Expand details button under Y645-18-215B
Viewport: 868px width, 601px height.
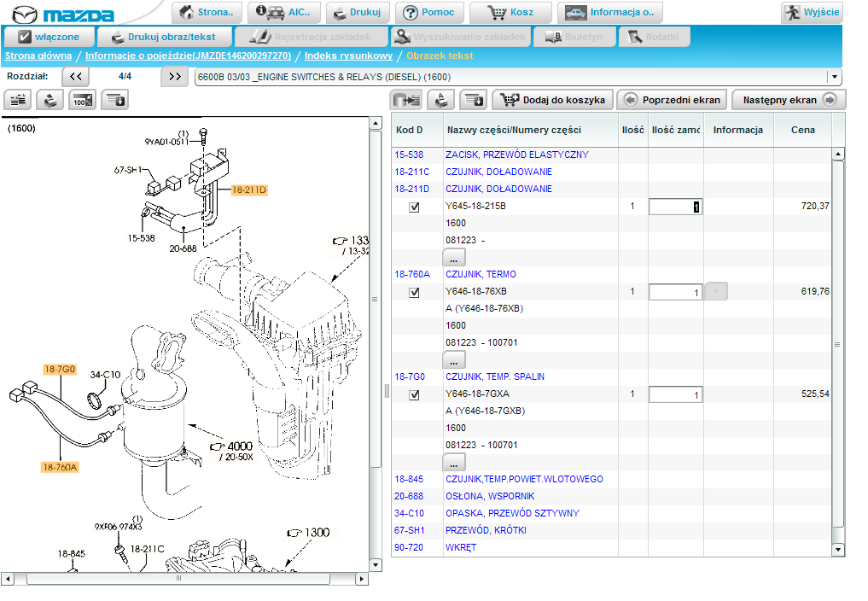point(454,257)
